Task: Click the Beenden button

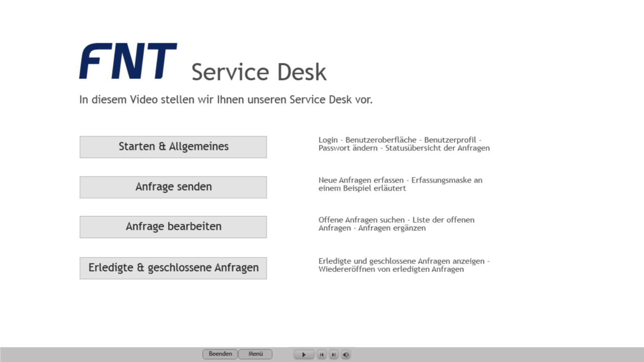Action: [220, 354]
